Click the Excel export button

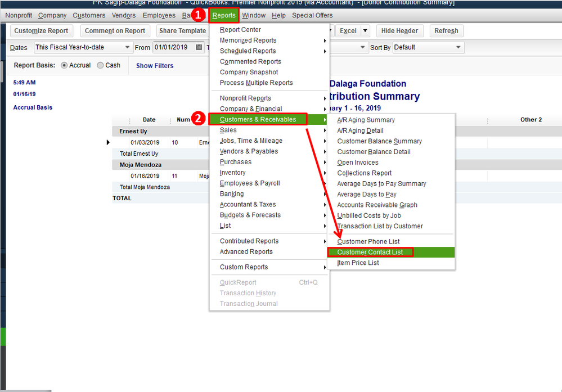tap(348, 31)
